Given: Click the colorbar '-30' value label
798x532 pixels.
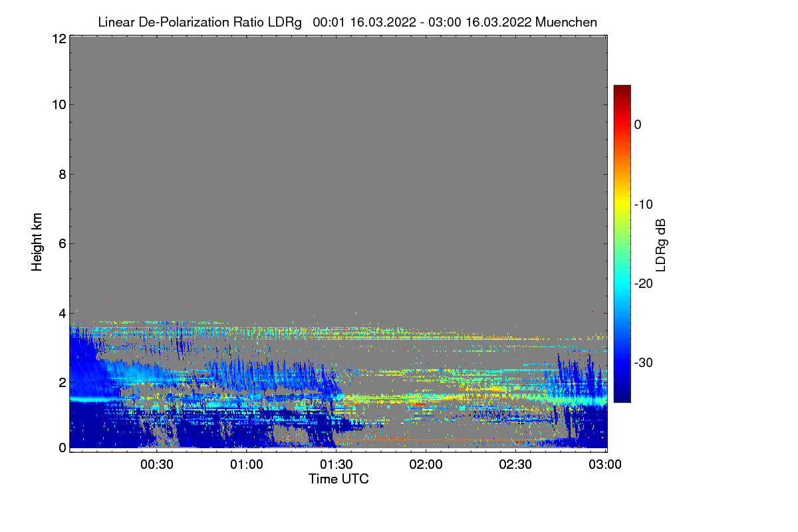Looking at the screenshot, I should coord(643,363).
